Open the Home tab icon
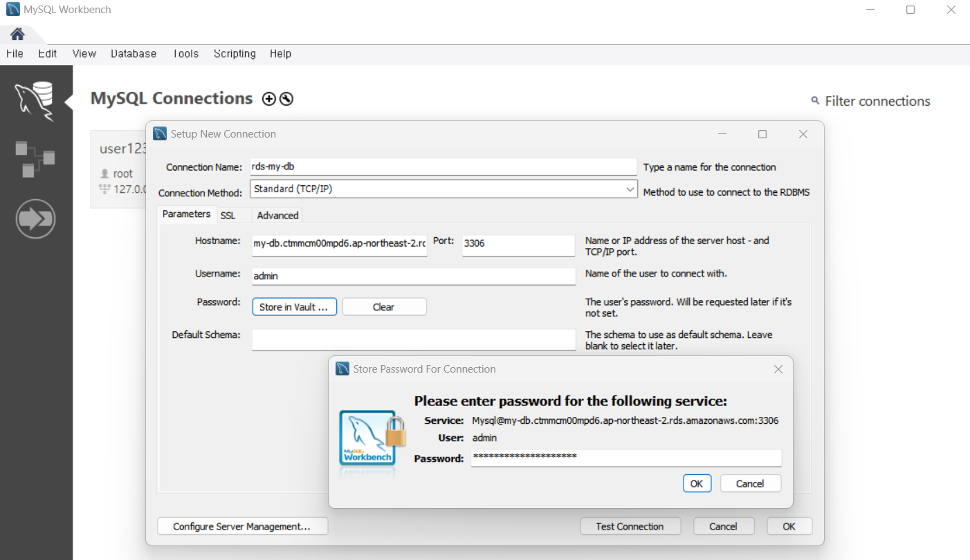Screen dimensions: 970x560 point(17,34)
